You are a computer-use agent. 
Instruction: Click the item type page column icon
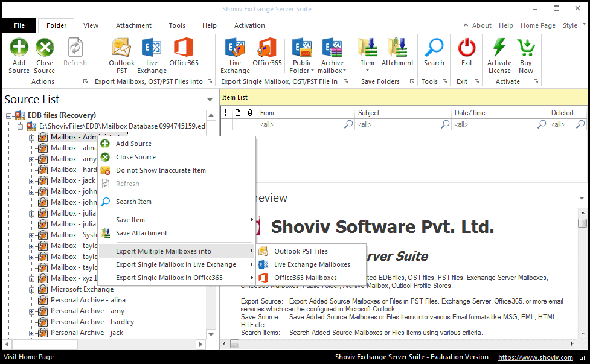pyautogui.click(x=238, y=113)
